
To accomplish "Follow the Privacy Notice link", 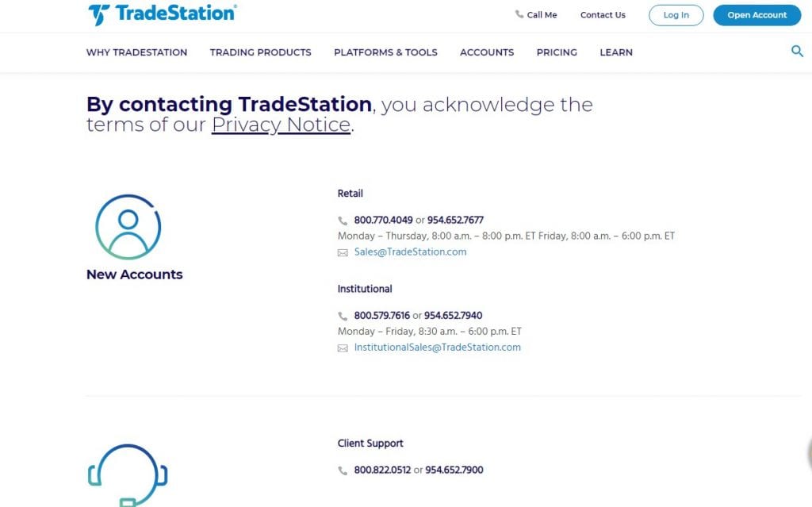I will tap(281, 125).
